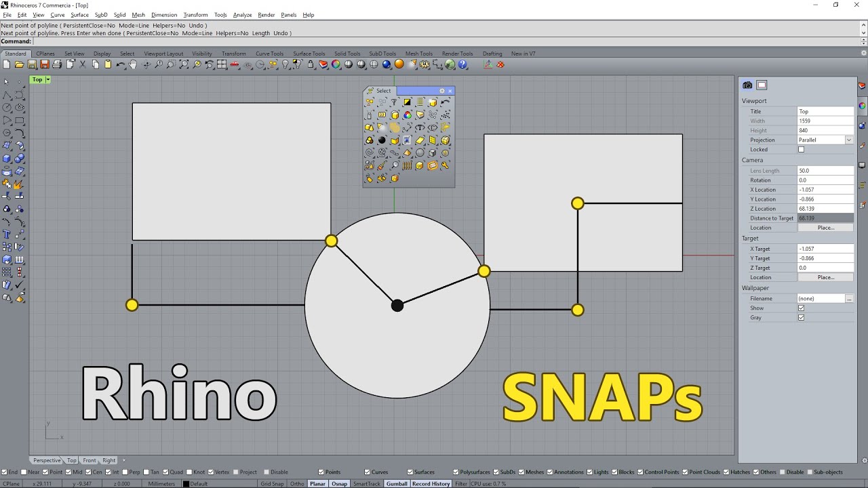Click the light bulb Hide objects icon
Screen dimensions: 868x488
click(x=285, y=64)
